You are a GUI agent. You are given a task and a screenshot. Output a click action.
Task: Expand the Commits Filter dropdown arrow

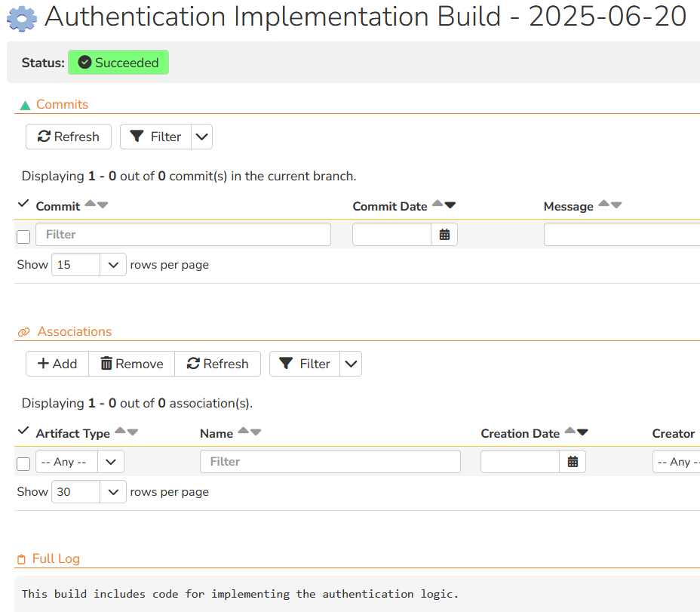(201, 137)
